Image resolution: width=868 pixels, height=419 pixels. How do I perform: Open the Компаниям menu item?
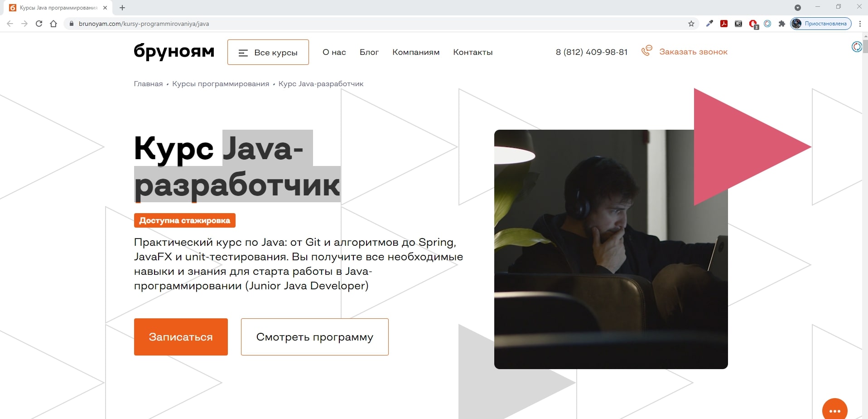click(x=416, y=52)
